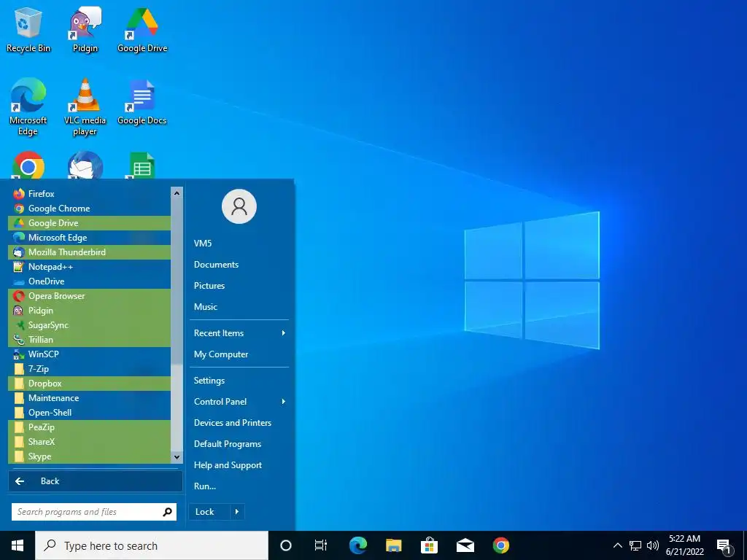Open the Mail app from the taskbar
747x560 pixels.
[x=465, y=545]
